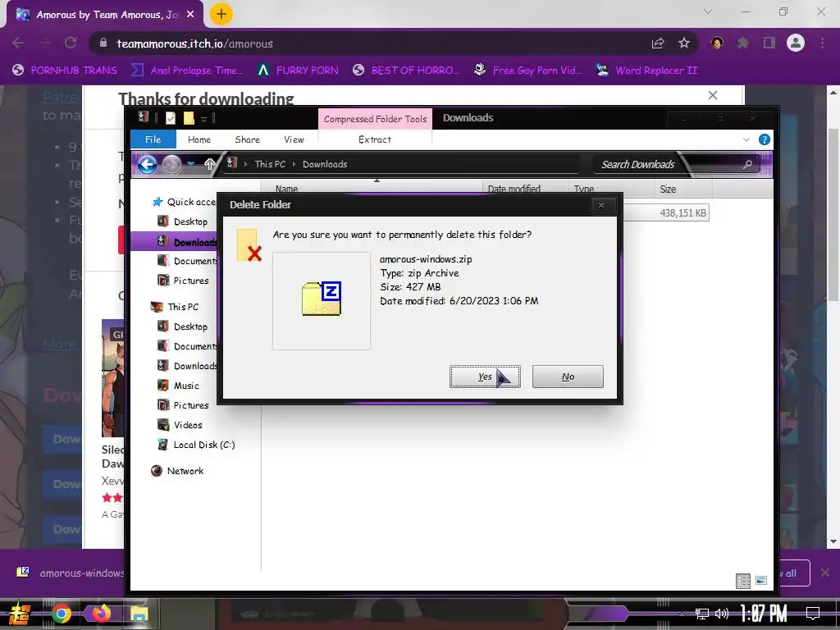This screenshot has height=630, width=840.
Task: Sort by the Size column header
Action: (682, 189)
